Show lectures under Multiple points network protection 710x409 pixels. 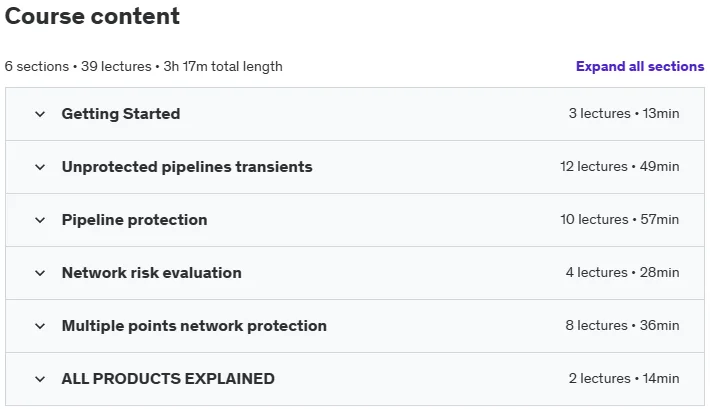[194, 326]
